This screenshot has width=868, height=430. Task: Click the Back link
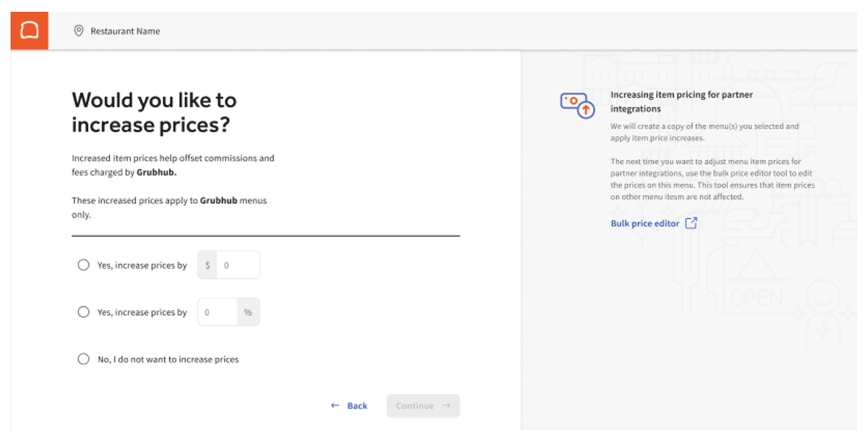[357, 405]
